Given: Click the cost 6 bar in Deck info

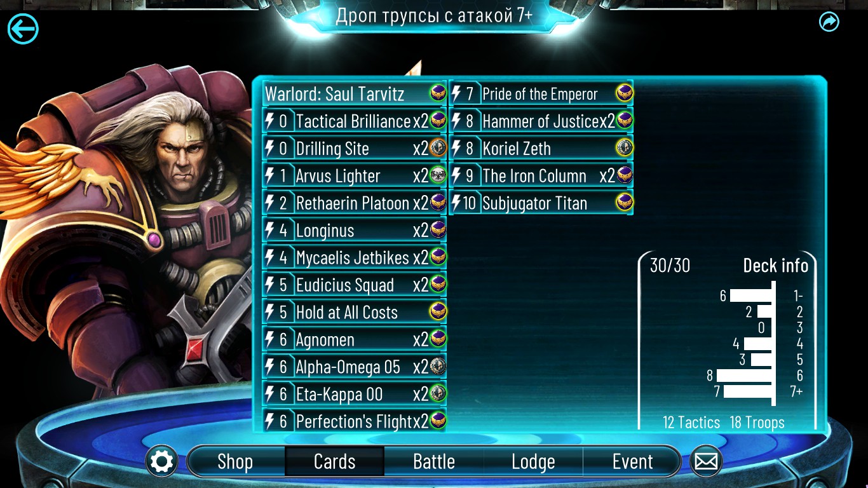Looking at the screenshot, I should click(x=744, y=376).
